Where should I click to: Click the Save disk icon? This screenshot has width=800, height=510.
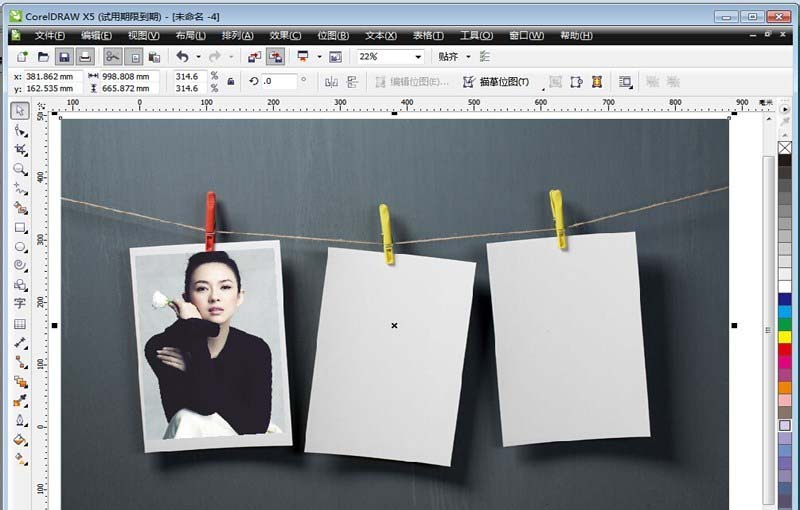[64, 57]
